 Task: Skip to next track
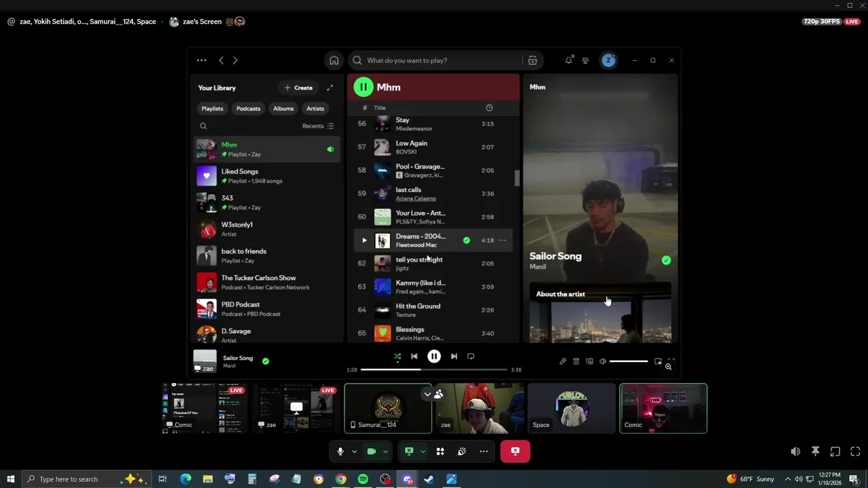(454, 357)
